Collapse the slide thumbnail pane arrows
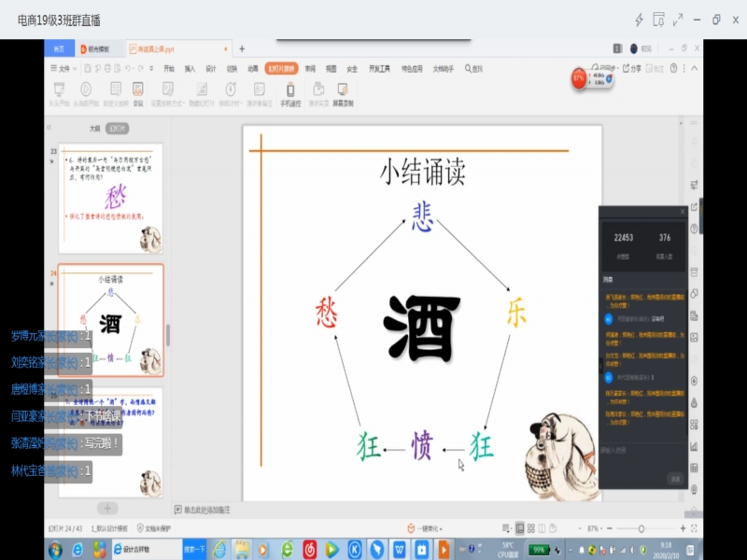 click(x=49, y=127)
